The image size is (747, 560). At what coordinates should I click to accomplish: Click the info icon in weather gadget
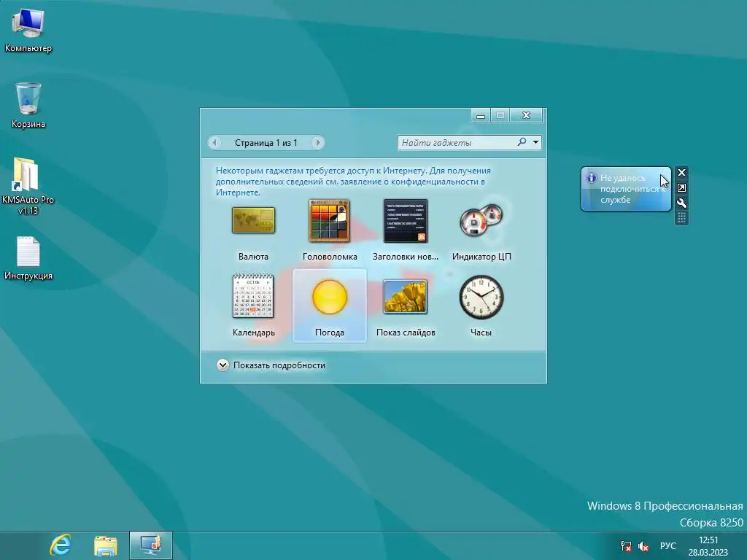(x=591, y=178)
